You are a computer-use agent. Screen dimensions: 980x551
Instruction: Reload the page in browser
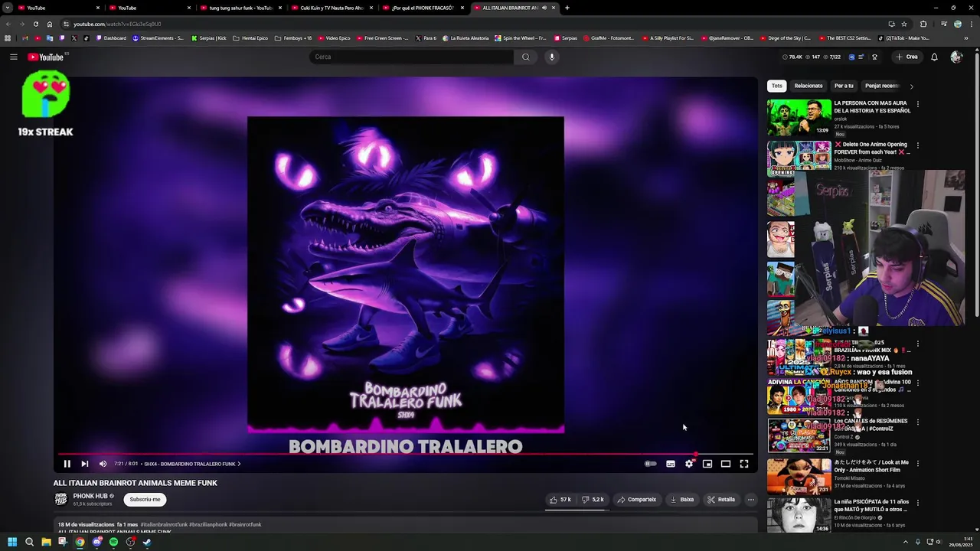tap(35, 24)
